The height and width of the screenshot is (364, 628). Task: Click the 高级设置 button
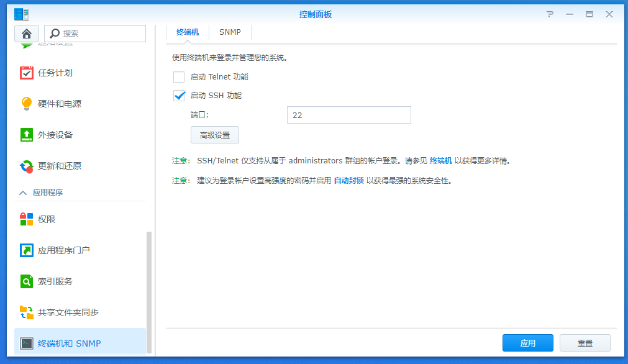(215, 135)
